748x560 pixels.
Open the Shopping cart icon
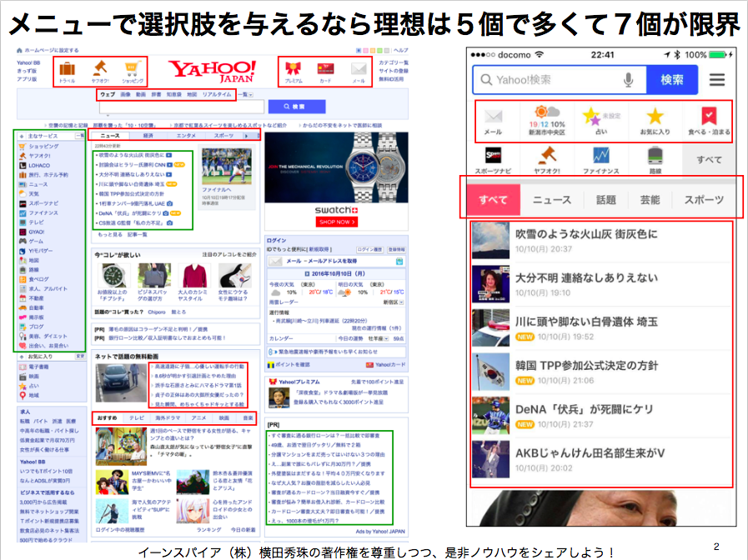(x=132, y=68)
